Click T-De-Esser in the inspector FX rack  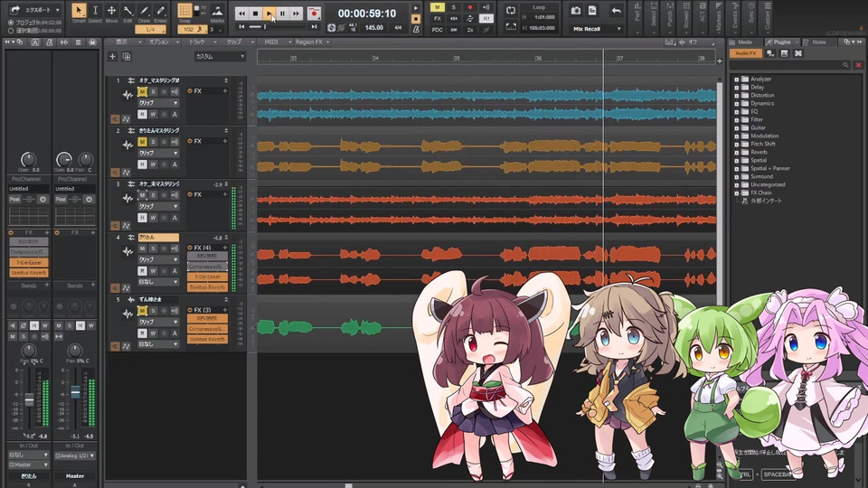tap(29, 262)
